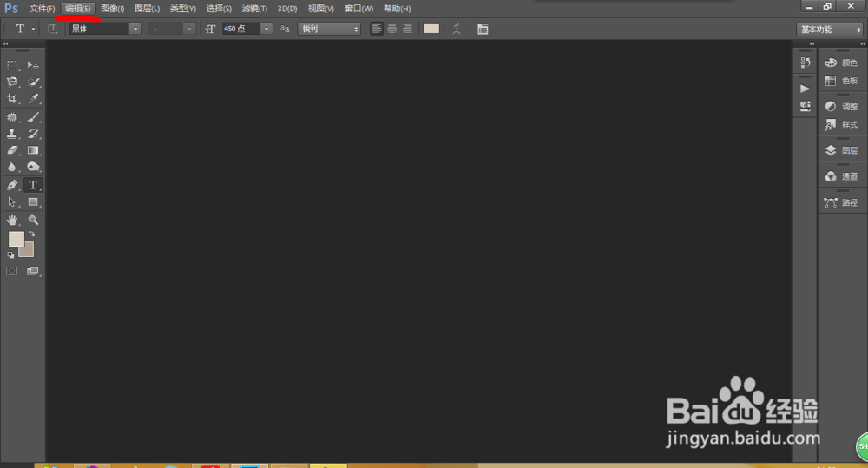
Task: Reset default foreground and background colors
Action: [10, 254]
